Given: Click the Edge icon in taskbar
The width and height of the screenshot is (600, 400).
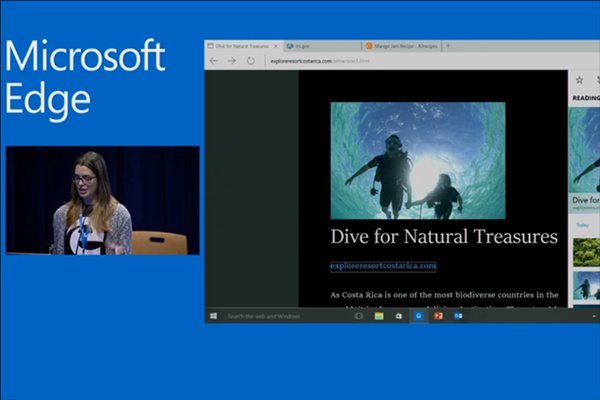Looking at the screenshot, I should [x=419, y=316].
